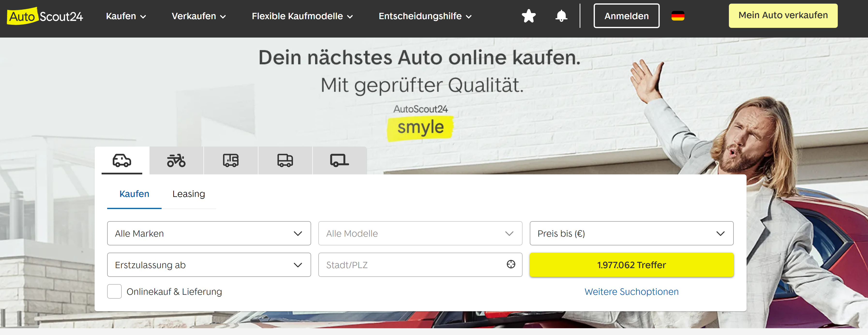Select the car vehicle type tab

coord(122,161)
